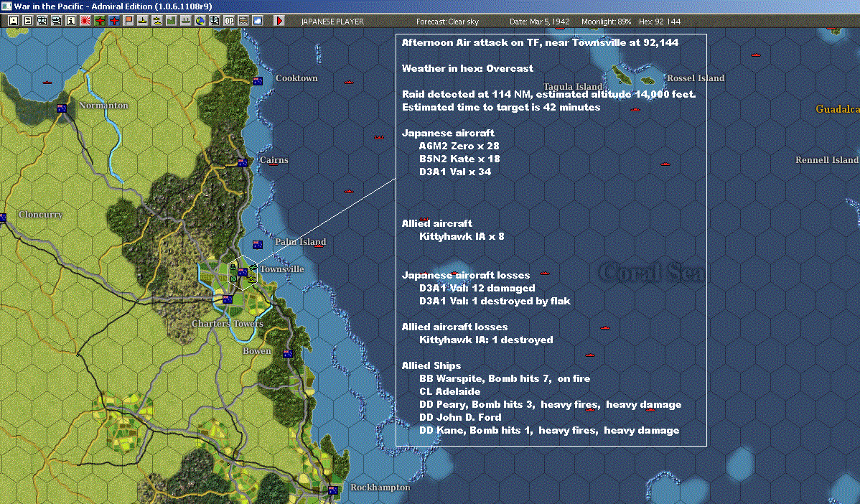Open the document list icon in toolbar

(x=28, y=21)
